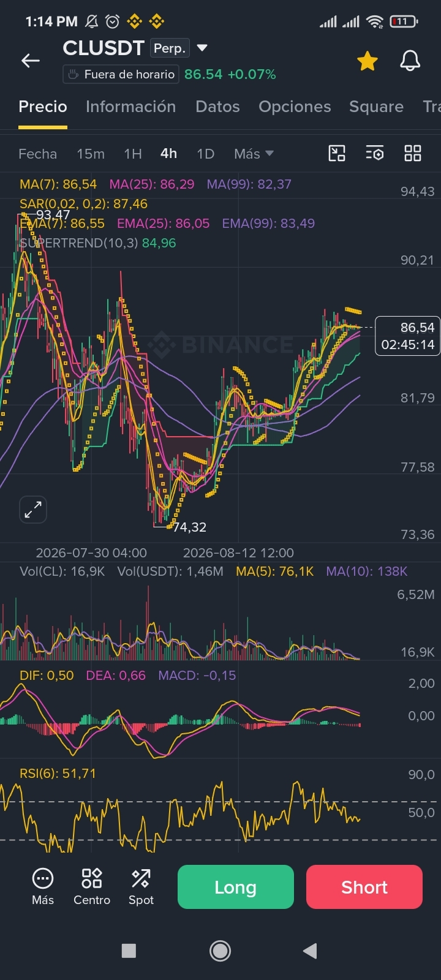Tap the MACD: -0,15 label

197,676
